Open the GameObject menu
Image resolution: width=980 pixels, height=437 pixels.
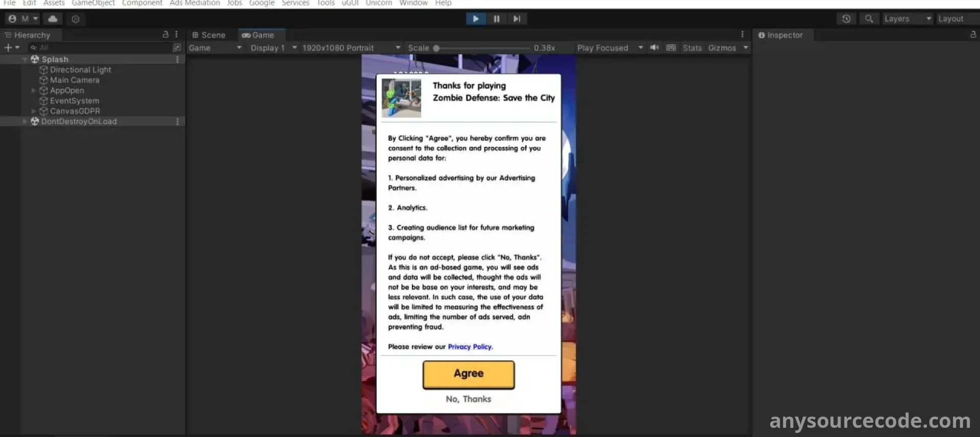pos(93,3)
